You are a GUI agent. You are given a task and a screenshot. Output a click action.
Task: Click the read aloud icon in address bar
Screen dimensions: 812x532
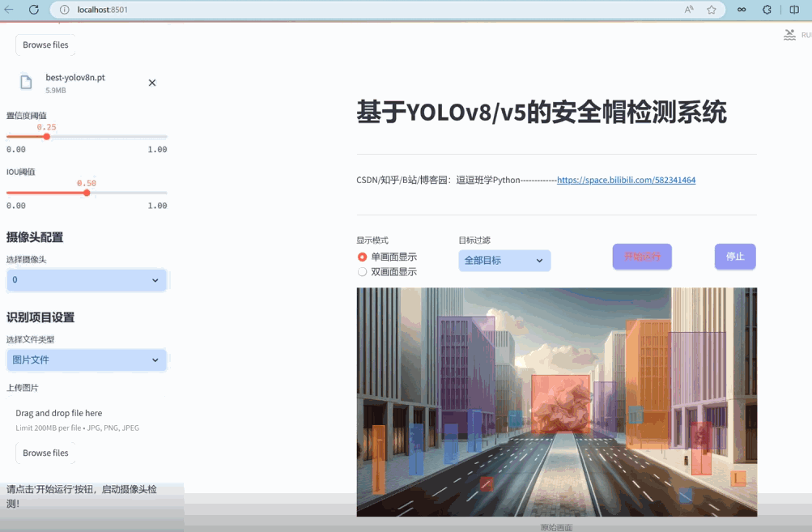pos(689,10)
